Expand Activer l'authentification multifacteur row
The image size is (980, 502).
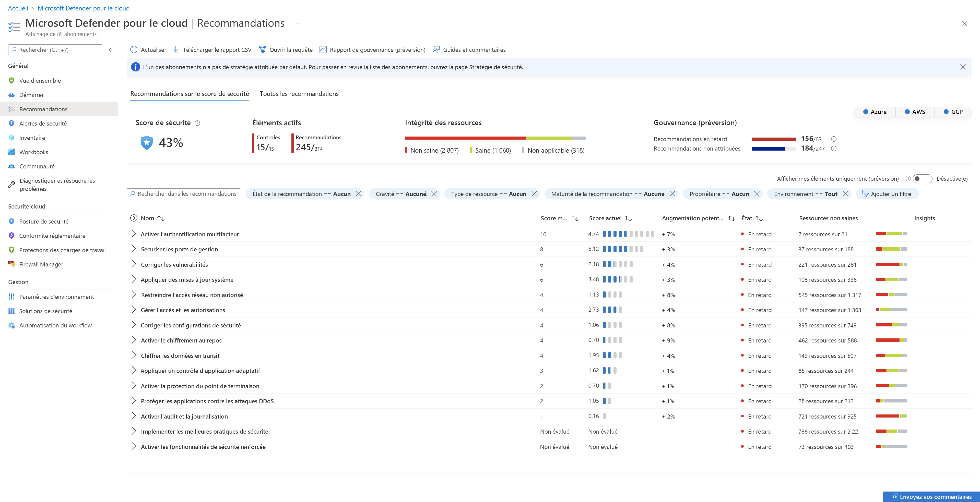tap(134, 234)
